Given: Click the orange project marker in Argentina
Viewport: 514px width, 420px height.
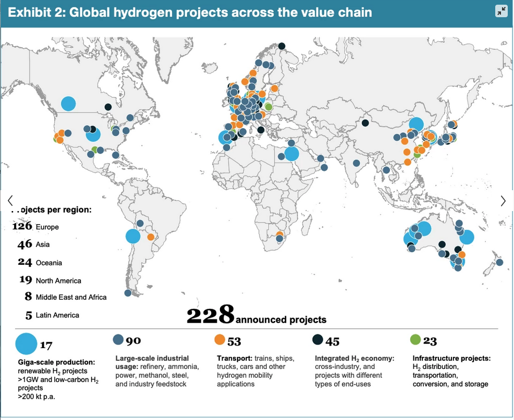Looking at the screenshot, I should [x=151, y=237].
